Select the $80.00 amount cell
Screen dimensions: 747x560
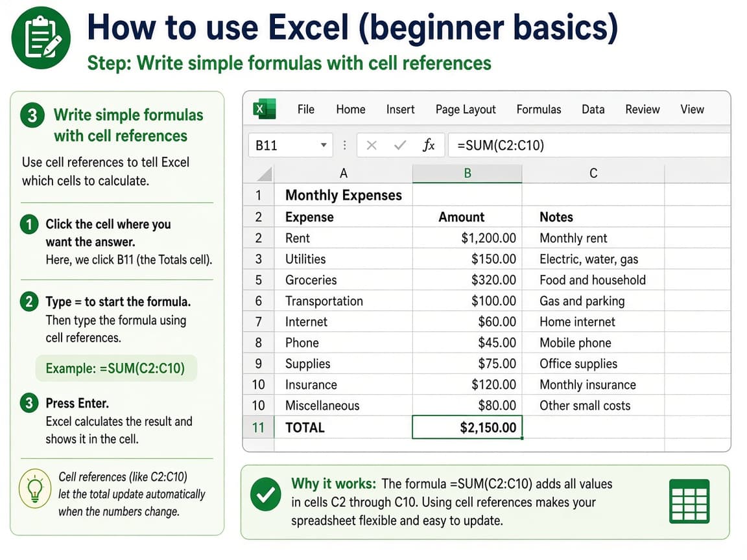click(x=468, y=406)
